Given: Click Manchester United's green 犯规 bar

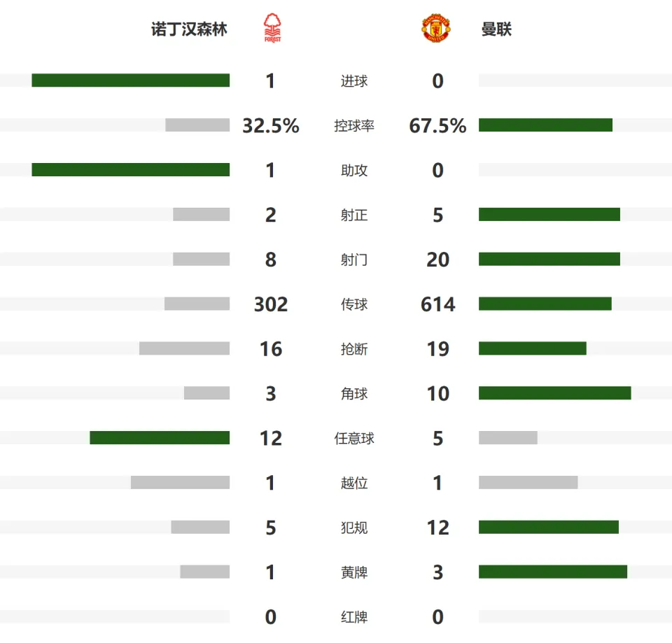Looking at the screenshot, I should [x=549, y=528].
